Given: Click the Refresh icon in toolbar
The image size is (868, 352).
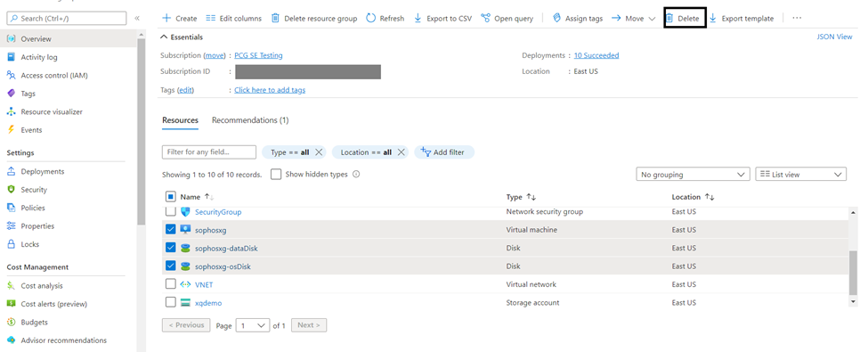Looking at the screenshot, I should pyautogui.click(x=370, y=19).
